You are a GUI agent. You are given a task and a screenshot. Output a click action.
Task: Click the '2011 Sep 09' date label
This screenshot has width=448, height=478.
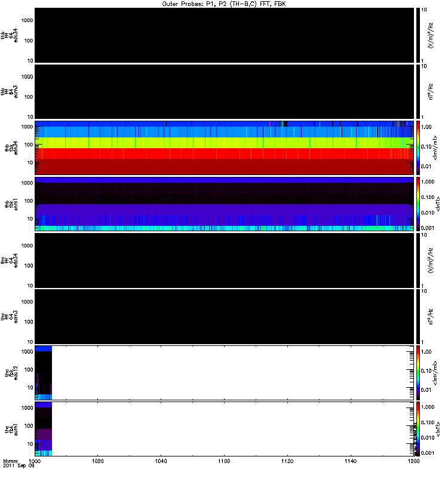click(19, 466)
